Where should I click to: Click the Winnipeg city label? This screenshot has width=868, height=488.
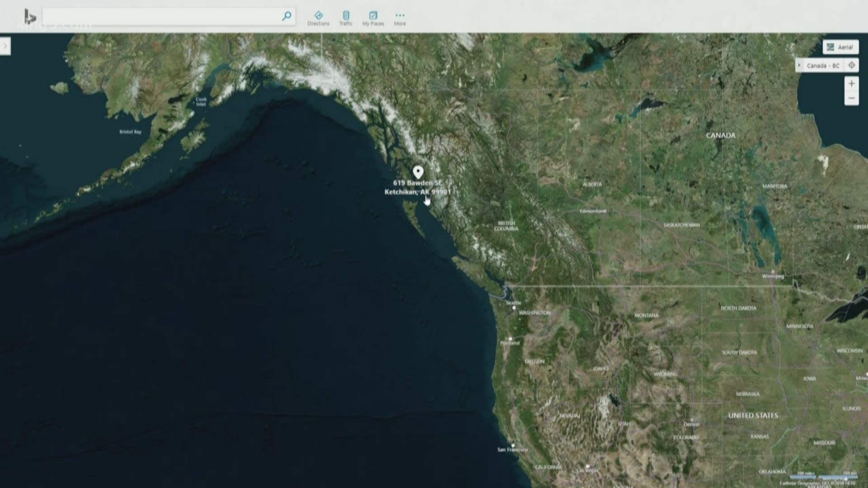pos(773,276)
